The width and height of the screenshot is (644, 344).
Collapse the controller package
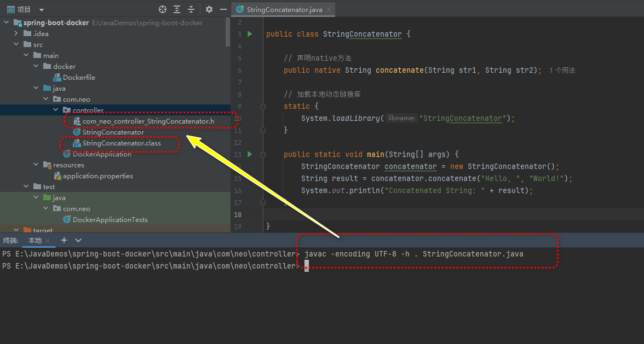coord(55,110)
